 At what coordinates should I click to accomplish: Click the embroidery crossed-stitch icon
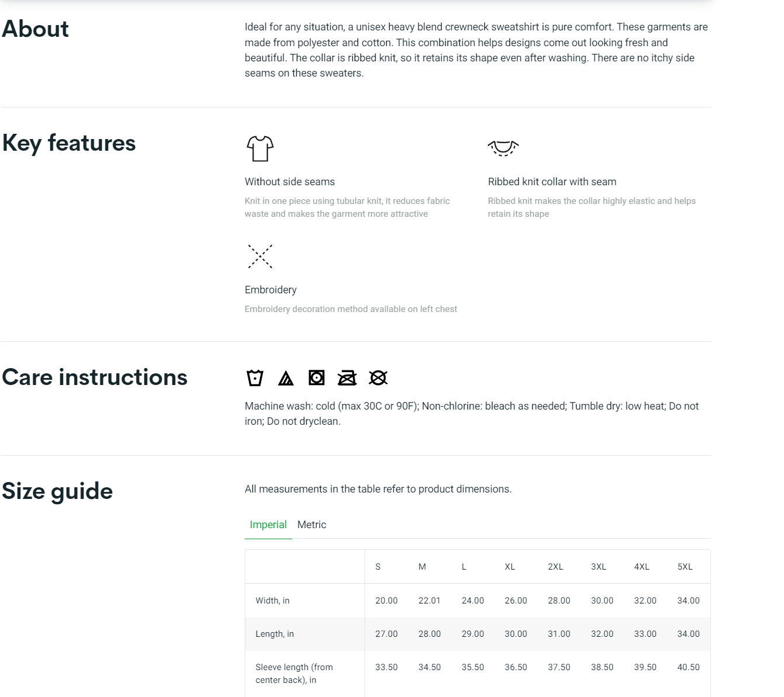pyautogui.click(x=260, y=256)
